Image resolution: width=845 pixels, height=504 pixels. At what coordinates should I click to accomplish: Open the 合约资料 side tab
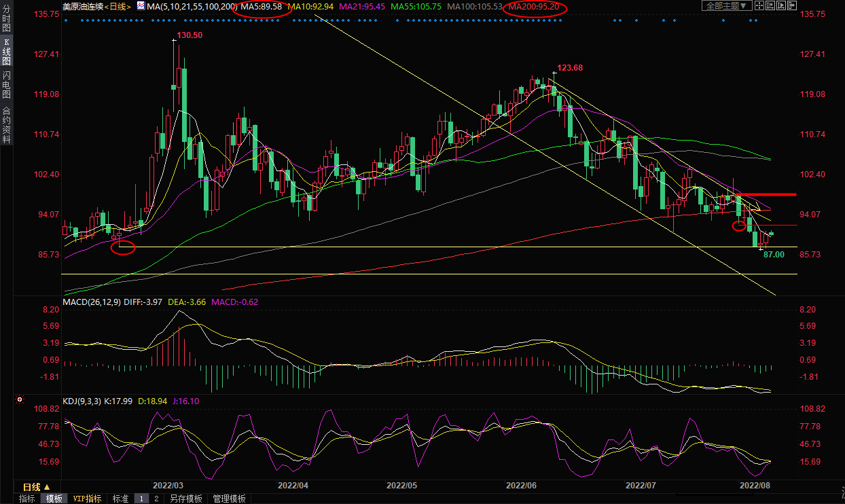(x=6, y=124)
